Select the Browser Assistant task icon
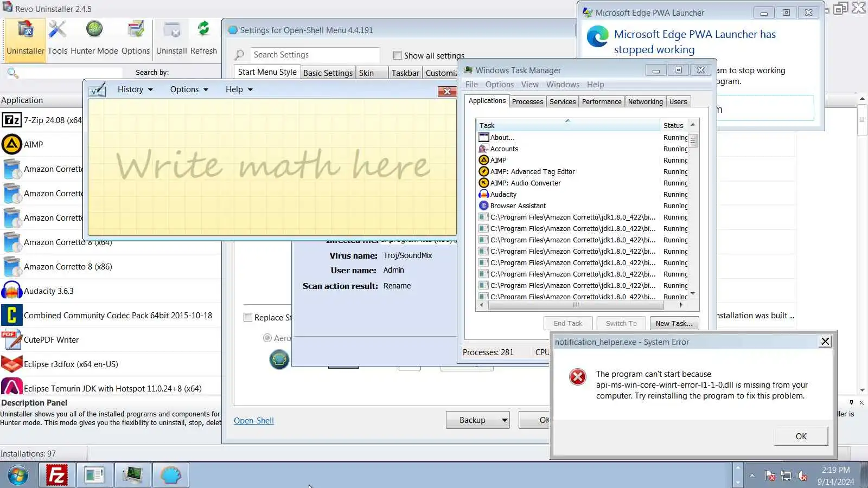Image resolution: width=868 pixels, height=488 pixels. tap(484, 206)
